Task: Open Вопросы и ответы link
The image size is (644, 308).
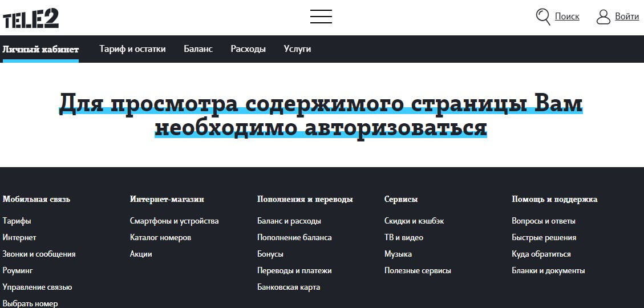Action: click(x=544, y=221)
